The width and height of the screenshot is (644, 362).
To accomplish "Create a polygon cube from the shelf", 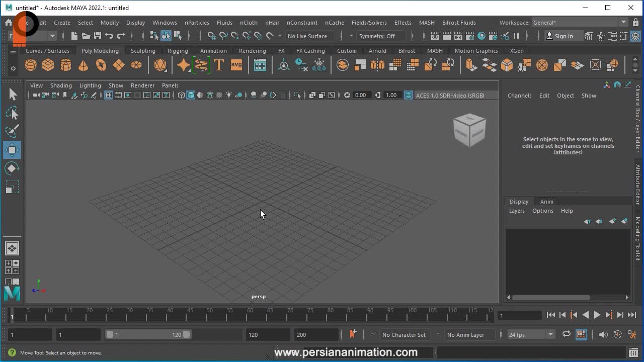I will [48, 65].
